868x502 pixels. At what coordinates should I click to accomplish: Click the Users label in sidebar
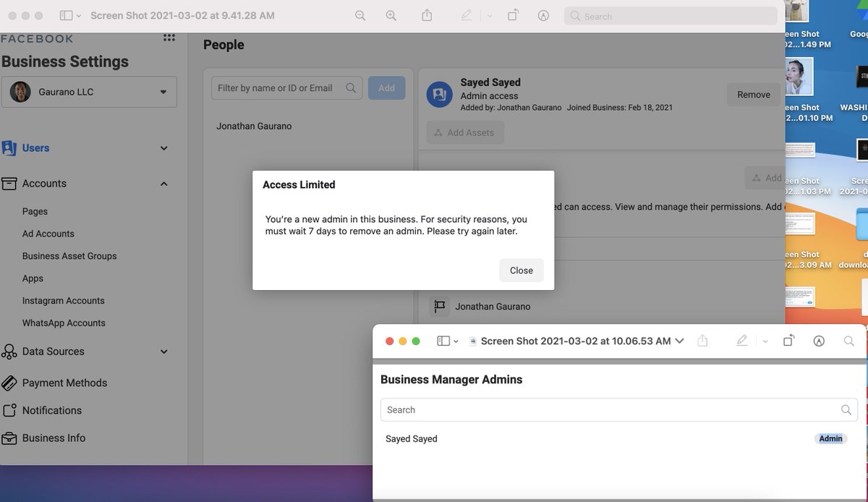[35, 148]
